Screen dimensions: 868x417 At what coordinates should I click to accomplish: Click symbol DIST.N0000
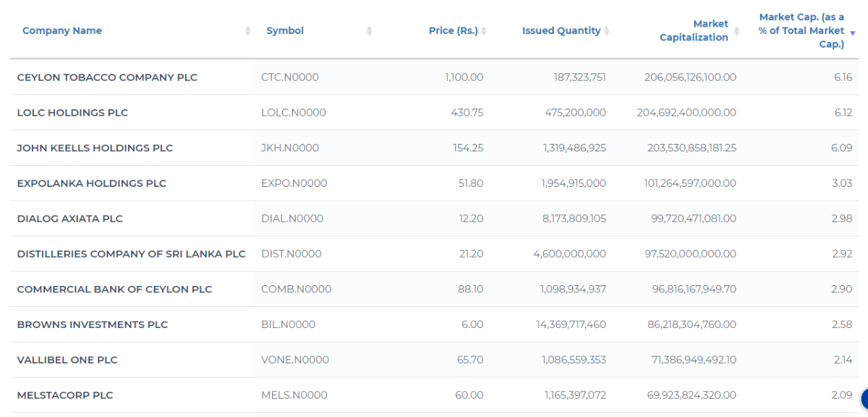click(x=292, y=254)
